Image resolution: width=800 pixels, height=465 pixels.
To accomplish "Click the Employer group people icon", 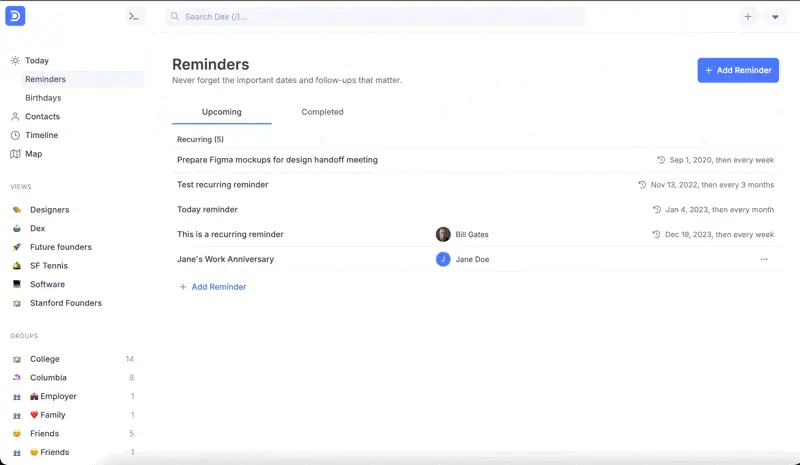I will click(17, 397).
